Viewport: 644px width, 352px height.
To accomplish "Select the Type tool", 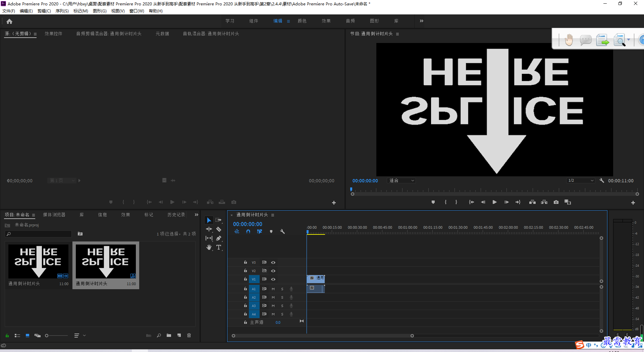I will click(x=219, y=247).
